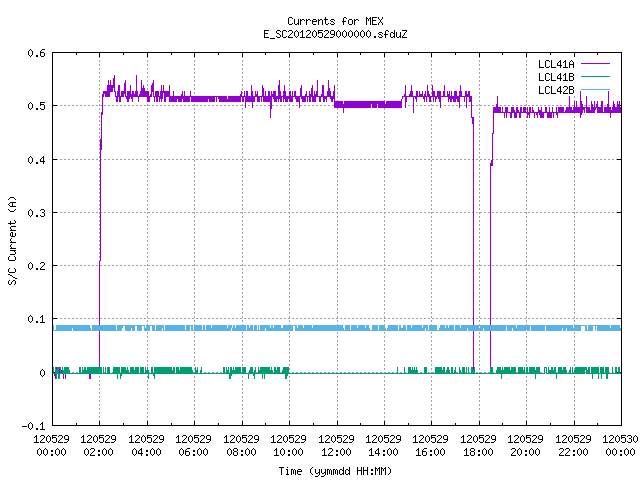Pick the purple line sample beside LCL41A
Image resolution: width=640 pixels, height=480 pixels.
(x=595, y=64)
